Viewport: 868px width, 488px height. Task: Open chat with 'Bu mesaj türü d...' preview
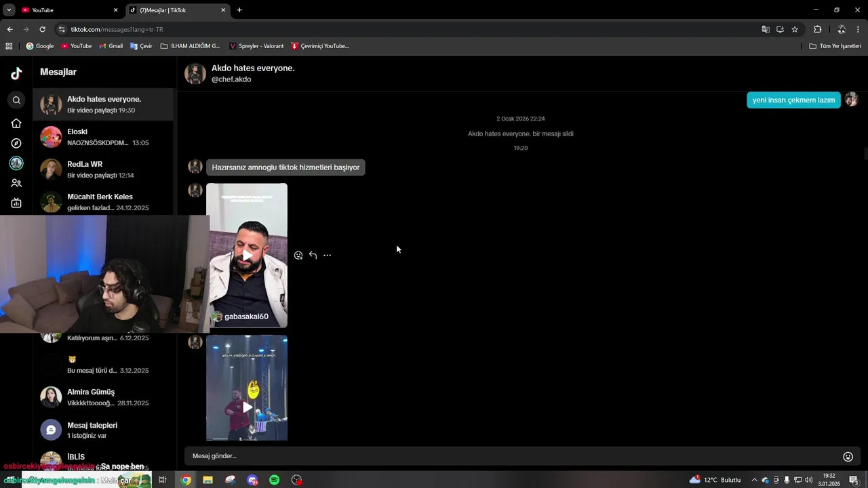tap(103, 365)
